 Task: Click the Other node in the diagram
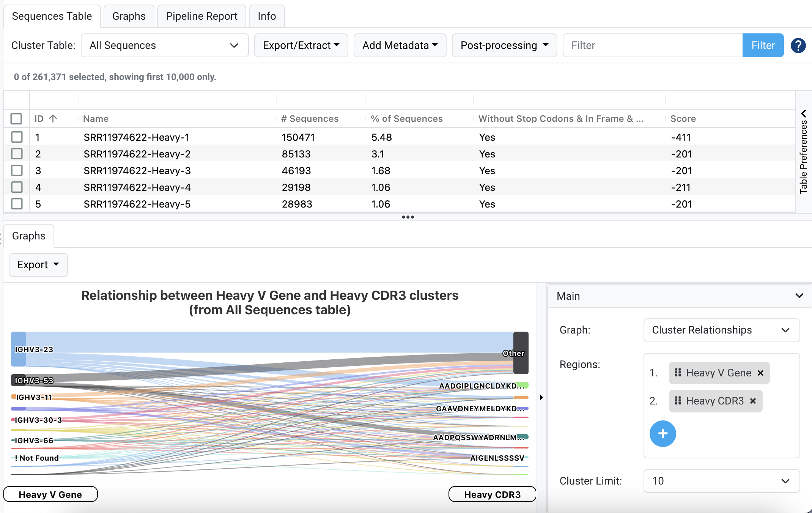coord(521,353)
